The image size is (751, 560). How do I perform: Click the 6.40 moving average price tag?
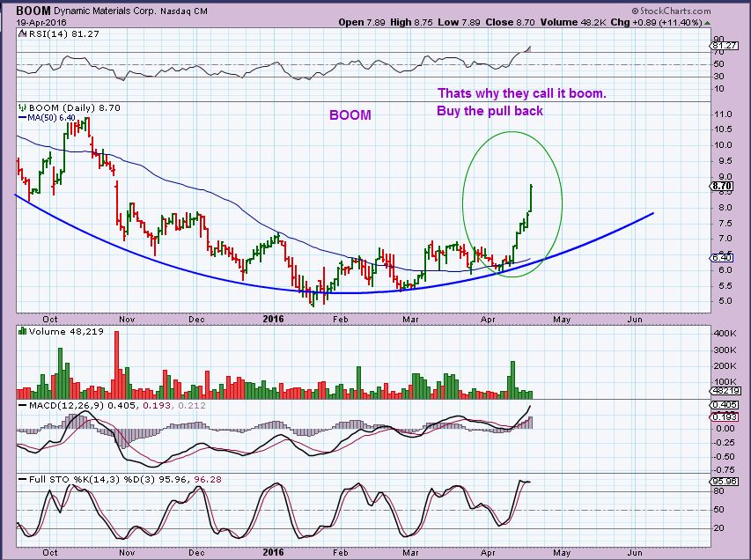(722, 258)
